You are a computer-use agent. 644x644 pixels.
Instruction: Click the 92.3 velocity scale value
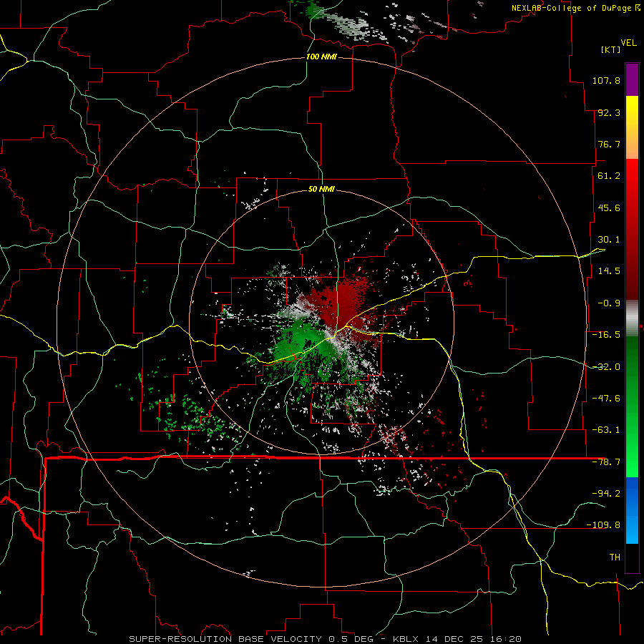(609, 112)
